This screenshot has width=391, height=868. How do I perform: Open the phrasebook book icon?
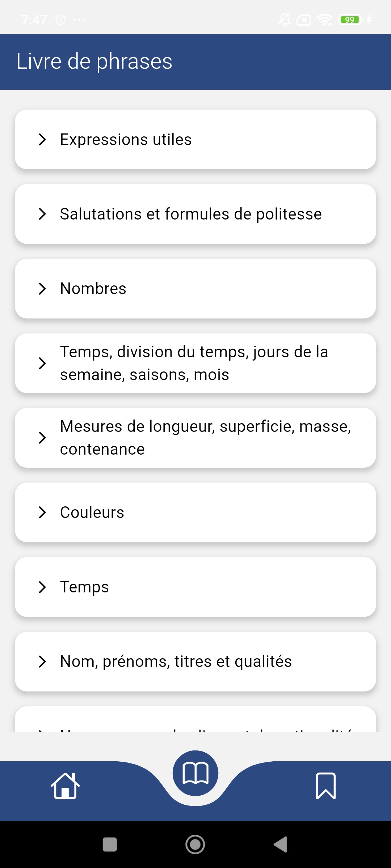[195, 773]
